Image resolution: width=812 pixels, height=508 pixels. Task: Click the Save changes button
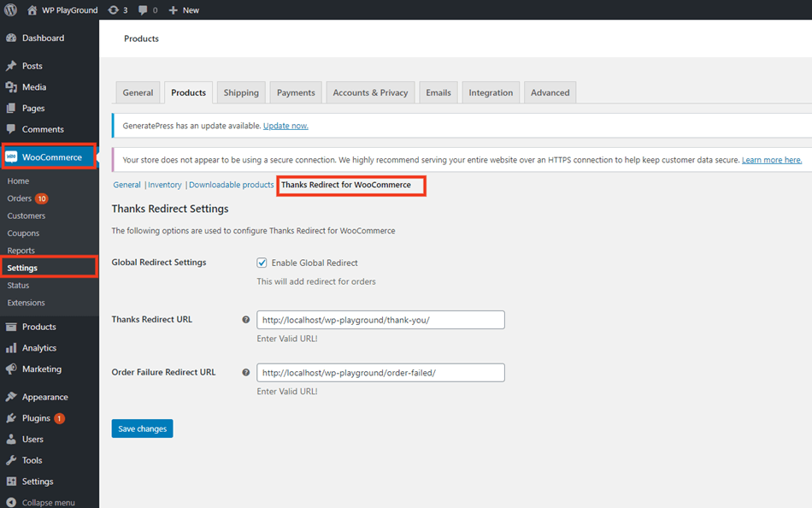143,428
